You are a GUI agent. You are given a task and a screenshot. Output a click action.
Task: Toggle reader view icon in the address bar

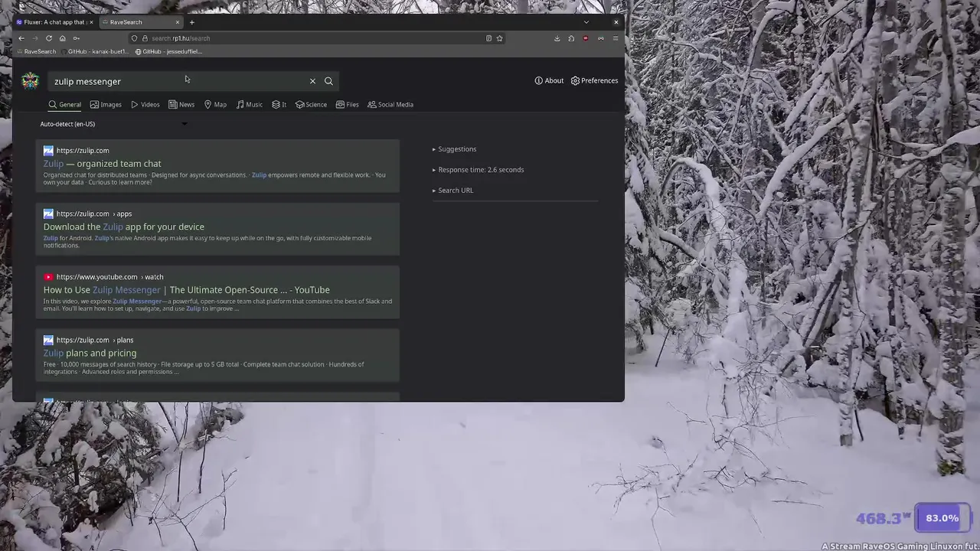click(488, 38)
